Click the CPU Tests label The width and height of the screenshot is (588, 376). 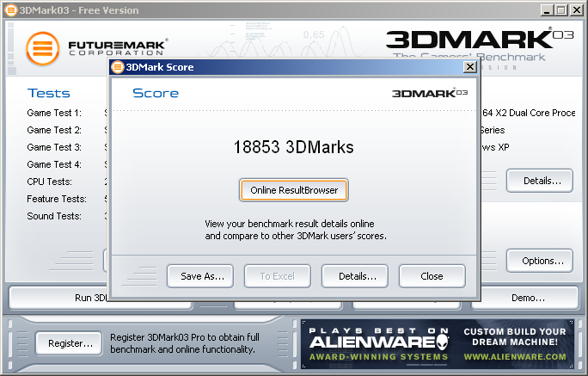(x=49, y=182)
